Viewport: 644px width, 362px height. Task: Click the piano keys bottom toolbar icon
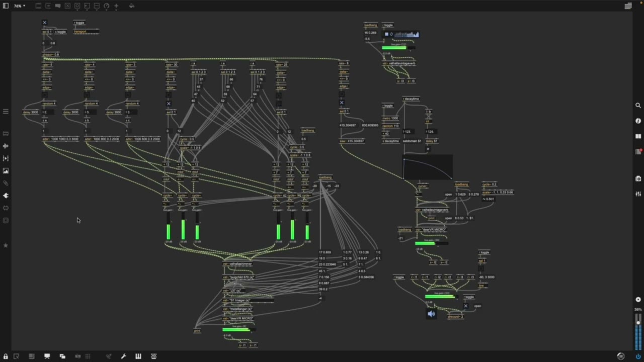point(138,356)
